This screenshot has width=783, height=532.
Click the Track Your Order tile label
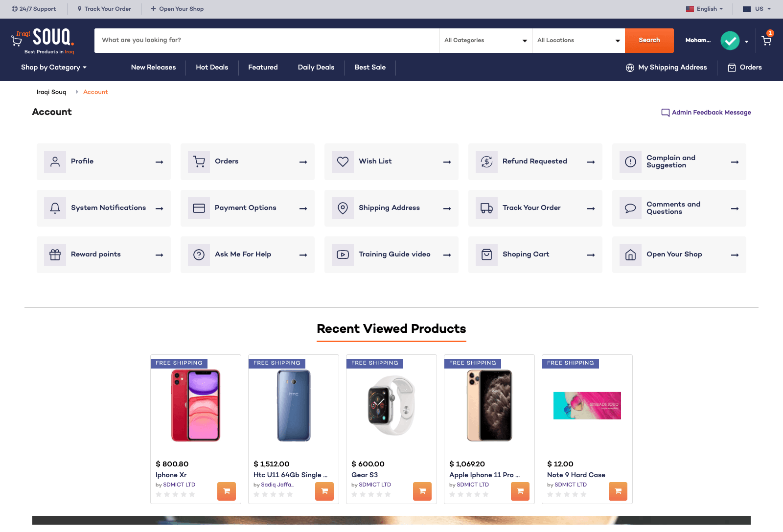click(x=531, y=208)
